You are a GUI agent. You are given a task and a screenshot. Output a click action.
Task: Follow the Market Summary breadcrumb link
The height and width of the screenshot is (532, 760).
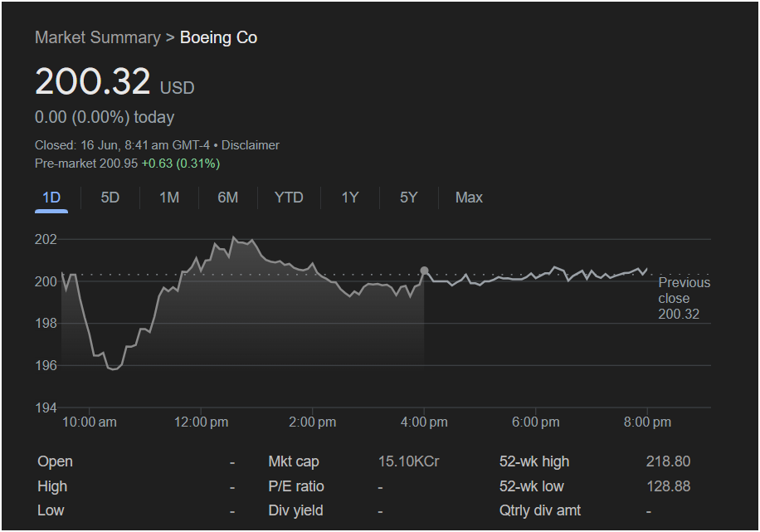click(97, 37)
